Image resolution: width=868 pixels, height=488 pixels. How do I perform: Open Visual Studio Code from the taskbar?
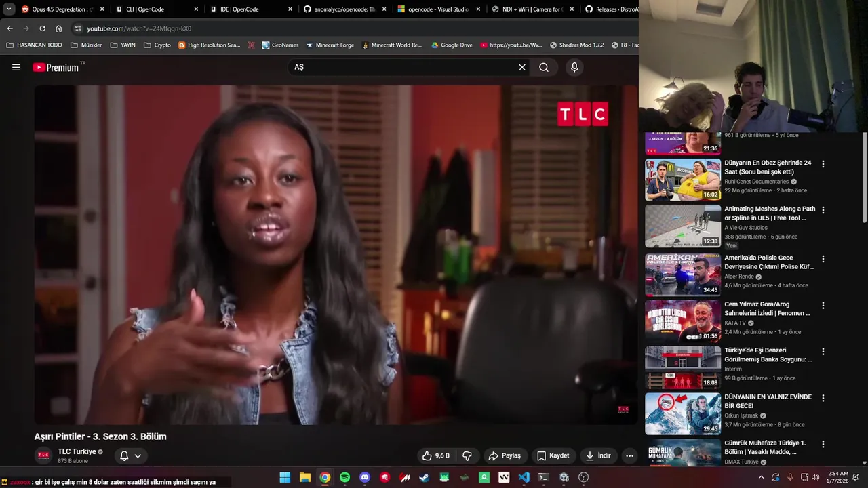[524, 477]
